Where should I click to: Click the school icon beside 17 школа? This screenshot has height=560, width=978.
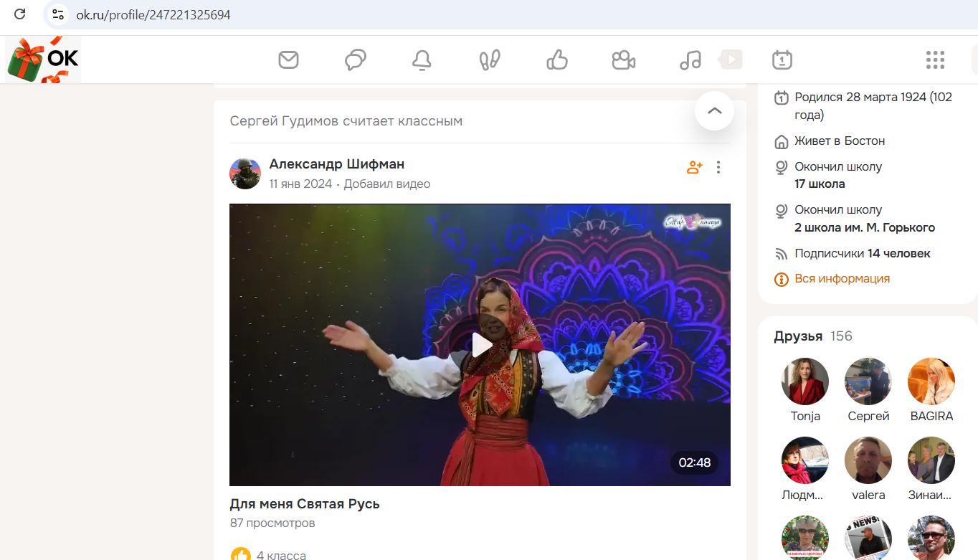782,167
